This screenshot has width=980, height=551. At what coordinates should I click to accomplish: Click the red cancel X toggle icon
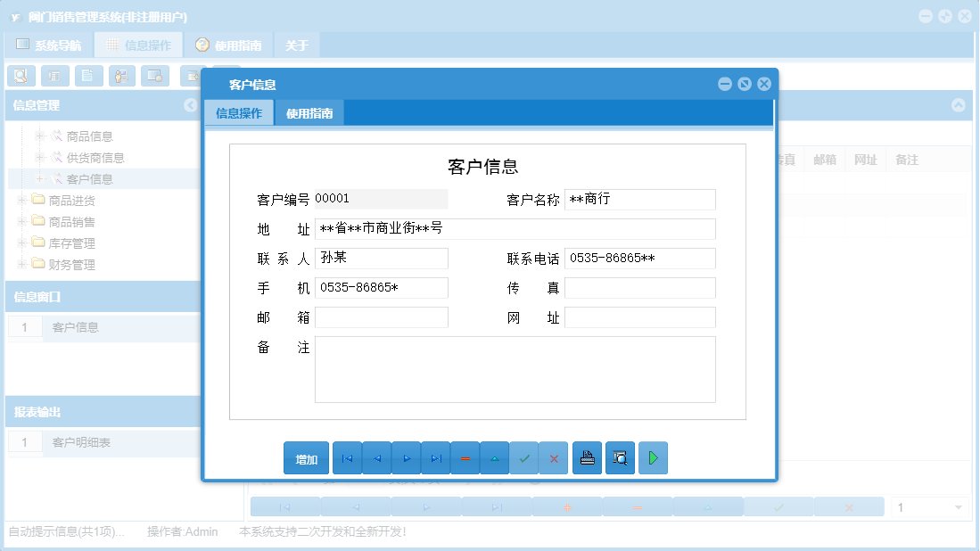[x=554, y=457]
